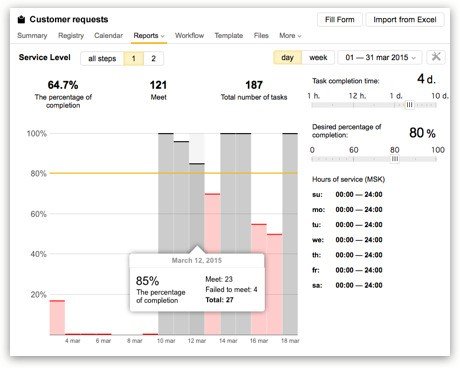Screen dimensions: 460x368
Task: Click the Fill Form button
Action: [x=340, y=20]
